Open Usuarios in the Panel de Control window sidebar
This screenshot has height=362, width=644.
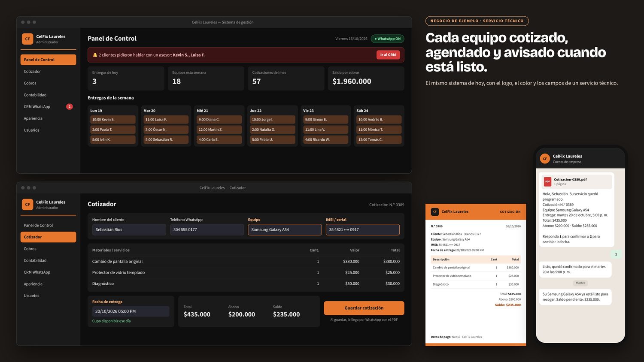coord(48,130)
